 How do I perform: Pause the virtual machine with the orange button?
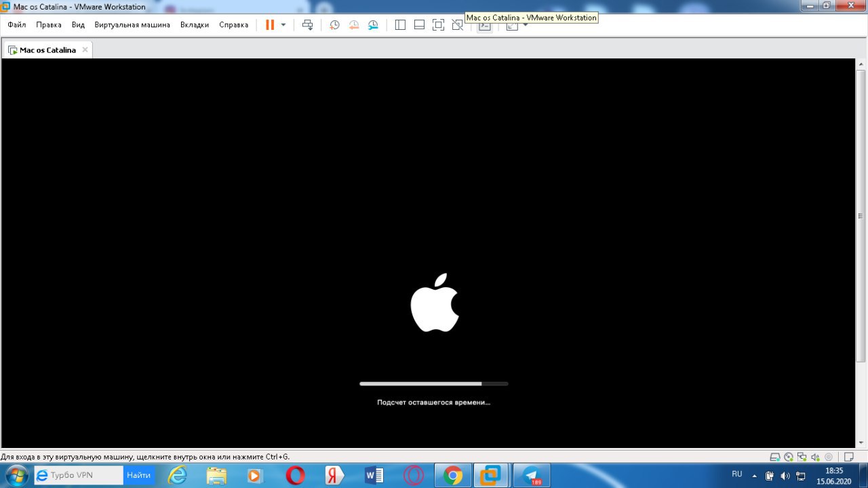point(269,24)
